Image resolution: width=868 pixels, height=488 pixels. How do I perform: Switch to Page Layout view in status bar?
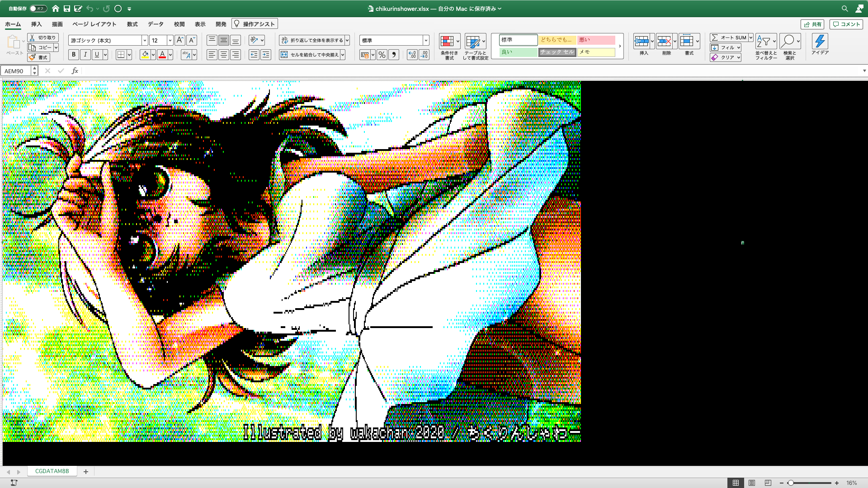point(752,483)
